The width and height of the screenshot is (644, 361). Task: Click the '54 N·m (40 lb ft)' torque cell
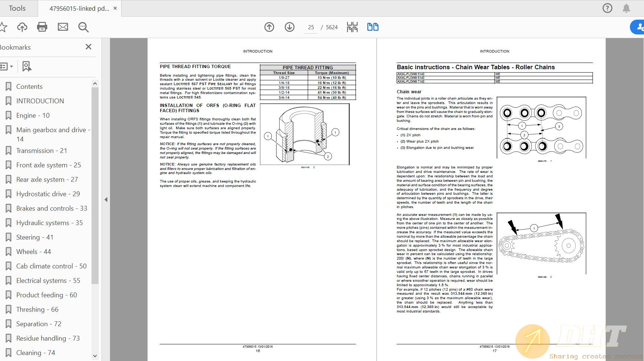(332, 98)
